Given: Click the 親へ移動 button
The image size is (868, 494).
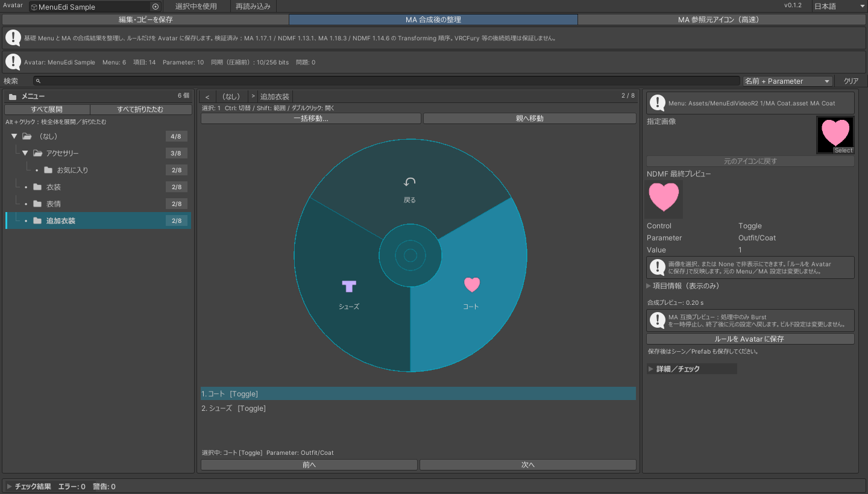Looking at the screenshot, I should (x=530, y=118).
